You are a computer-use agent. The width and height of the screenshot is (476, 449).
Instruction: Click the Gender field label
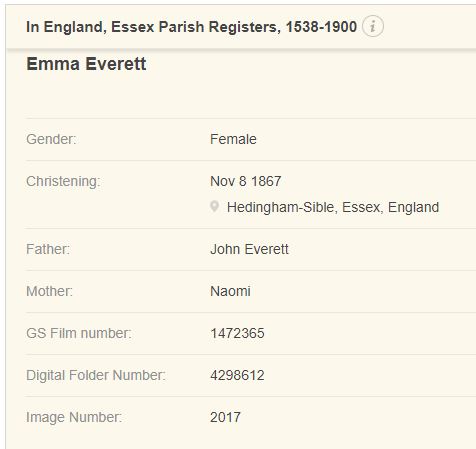51,139
